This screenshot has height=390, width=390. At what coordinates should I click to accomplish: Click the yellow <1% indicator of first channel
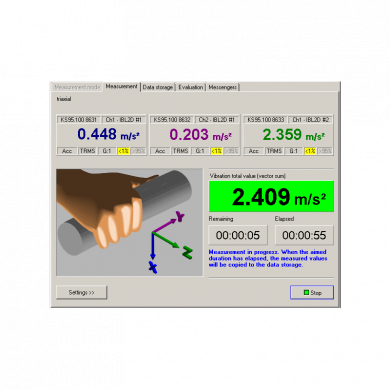point(123,151)
